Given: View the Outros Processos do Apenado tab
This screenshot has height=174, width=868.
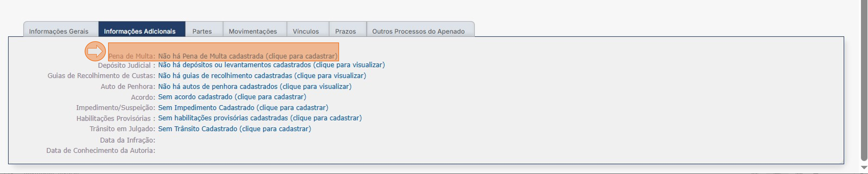Looking at the screenshot, I should click(x=418, y=31).
